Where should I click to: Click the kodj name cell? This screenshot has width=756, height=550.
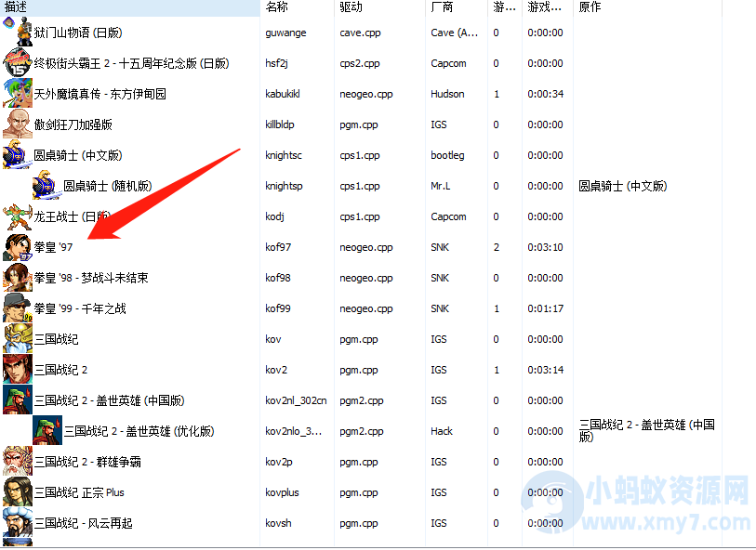(274, 216)
